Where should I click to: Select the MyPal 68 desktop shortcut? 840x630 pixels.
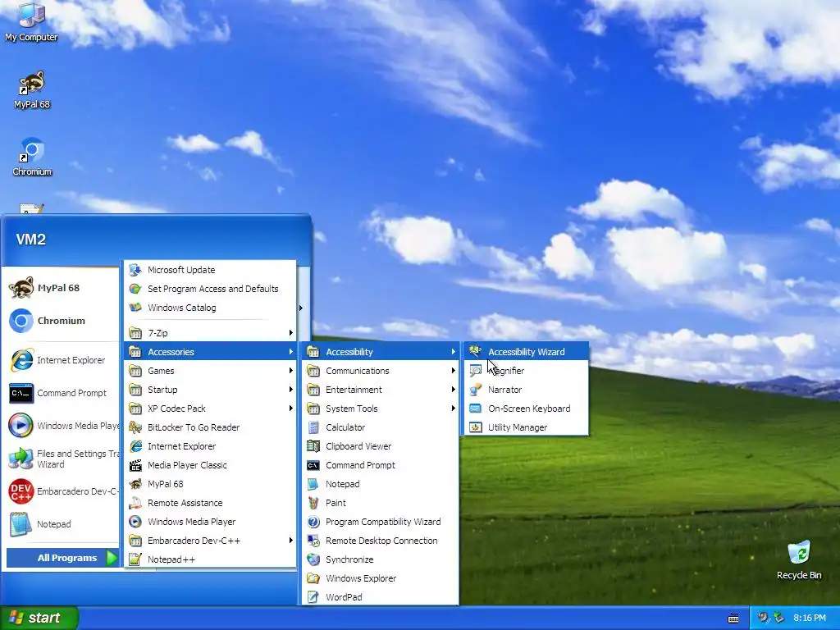[32, 89]
